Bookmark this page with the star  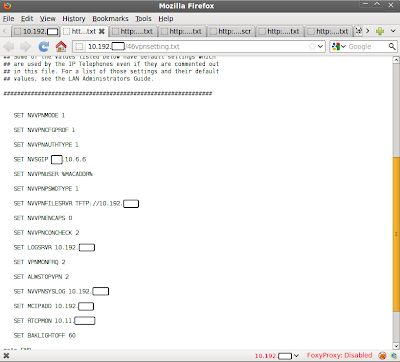pos(312,47)
